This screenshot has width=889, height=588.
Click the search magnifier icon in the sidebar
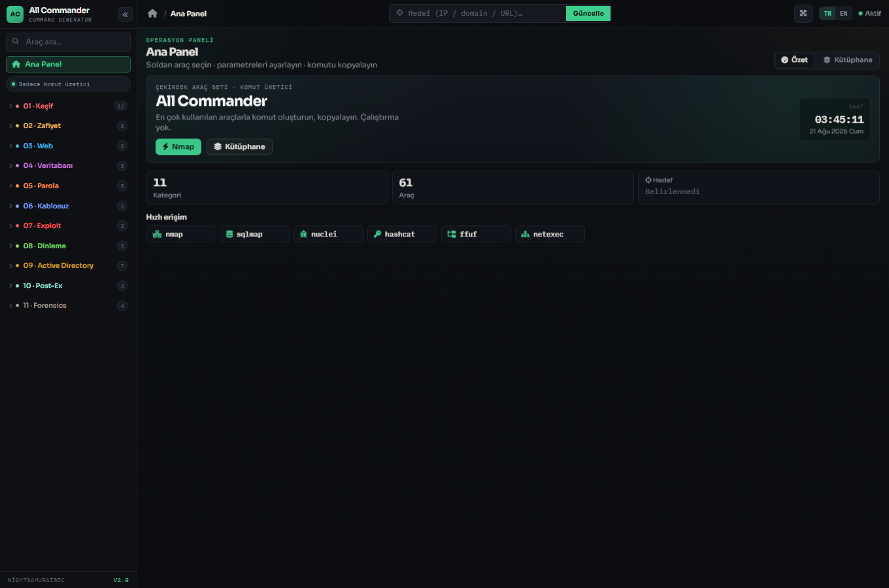tap(16, 42)
